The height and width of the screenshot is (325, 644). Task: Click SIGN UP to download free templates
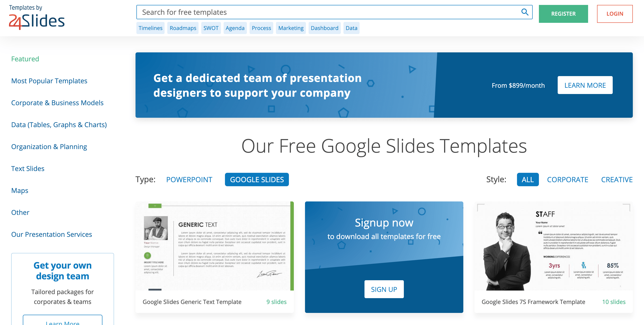click(x=384, y=289)
